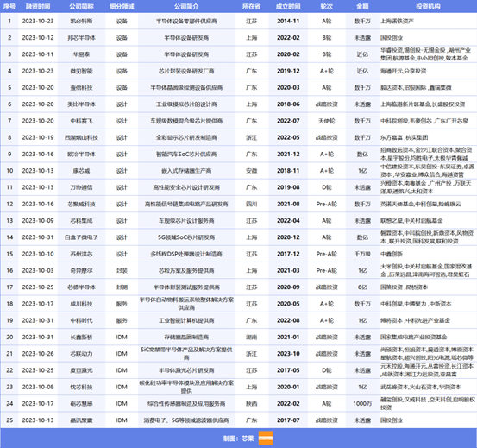Click the founding date 2017-05

[x=288, y=370]
